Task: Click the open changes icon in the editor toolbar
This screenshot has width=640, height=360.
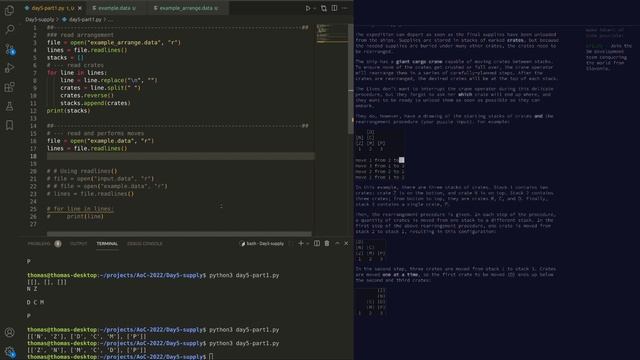Action: click(x=324, y=8)
